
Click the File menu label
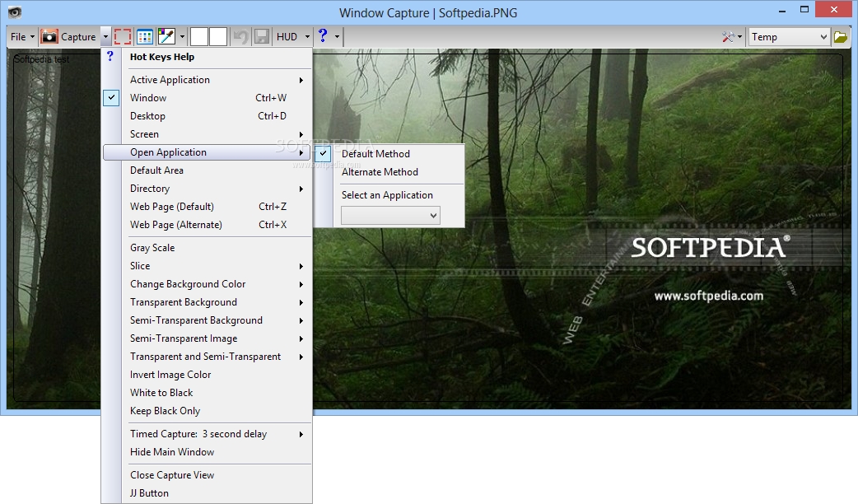(x=18, y=37)
